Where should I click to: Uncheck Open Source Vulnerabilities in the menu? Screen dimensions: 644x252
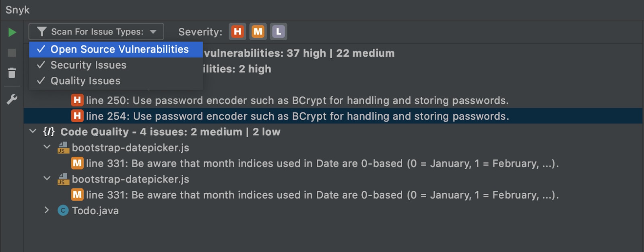point(116,49)
